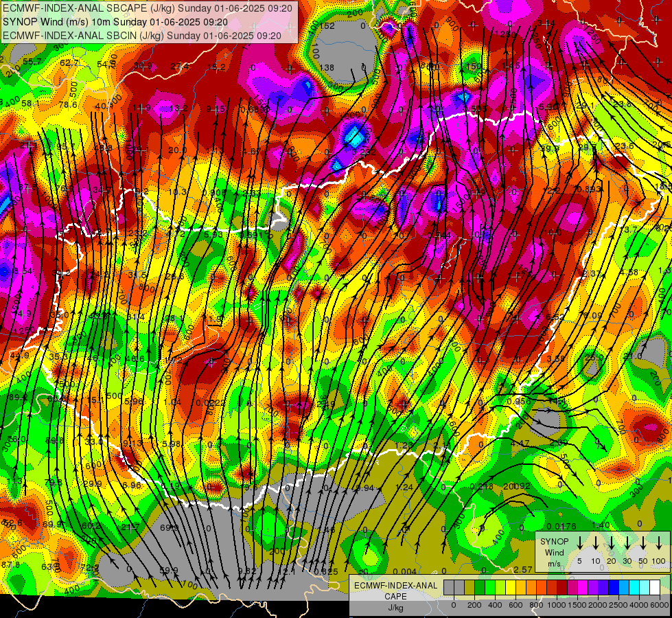Click the 'CAPE' label in the legend
The height and width of the screenshot is (618, 672).
[395, 597]
